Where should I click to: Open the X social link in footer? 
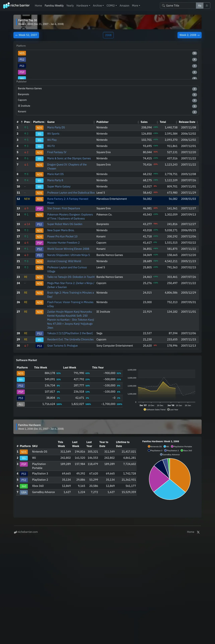198,532
